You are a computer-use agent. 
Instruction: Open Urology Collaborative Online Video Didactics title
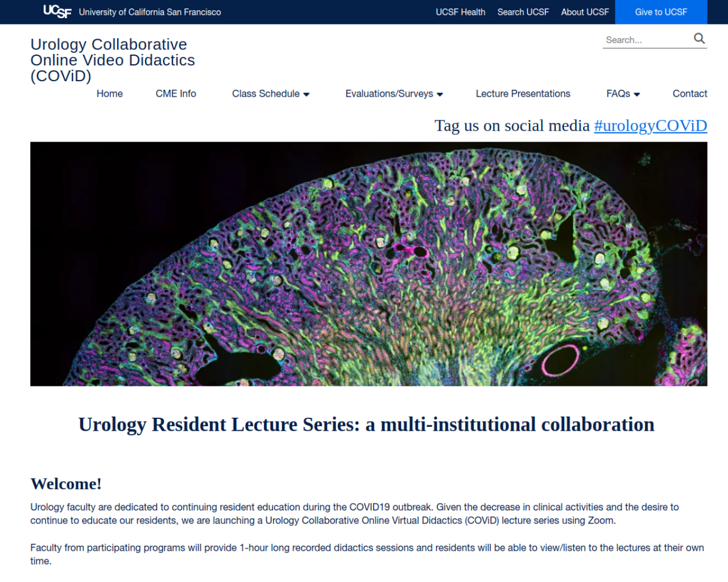click(x=113, y=60)
